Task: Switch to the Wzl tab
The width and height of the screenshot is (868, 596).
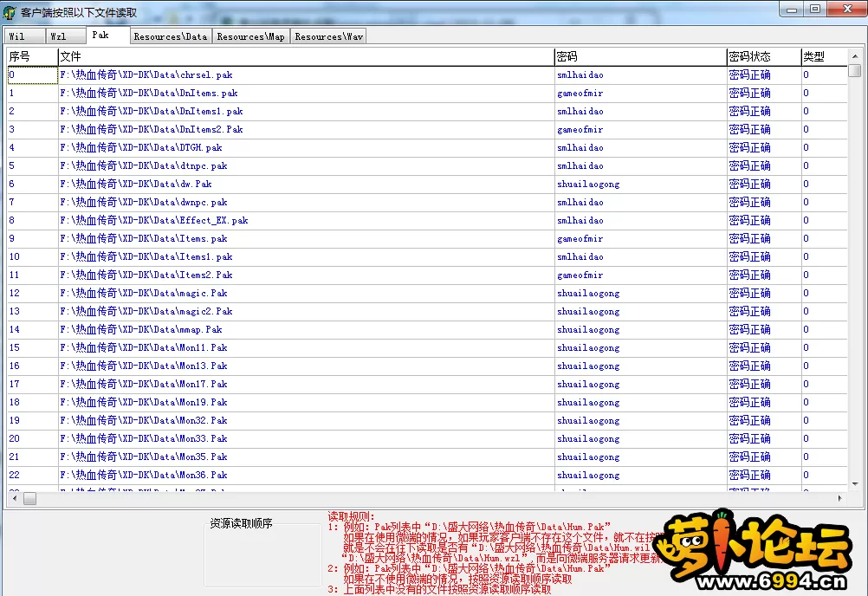Action: coord(65,36)
